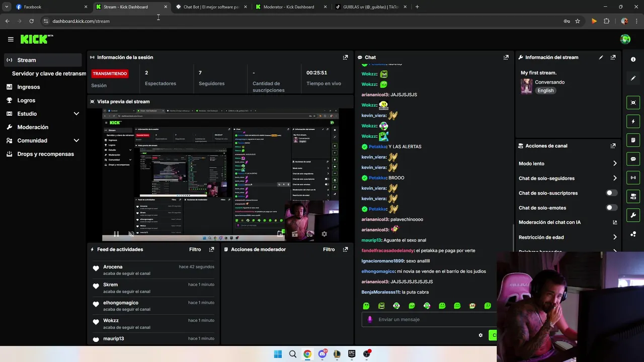
Task: Open Moderación del chat con IA external link
Action: tap(615, 222)
